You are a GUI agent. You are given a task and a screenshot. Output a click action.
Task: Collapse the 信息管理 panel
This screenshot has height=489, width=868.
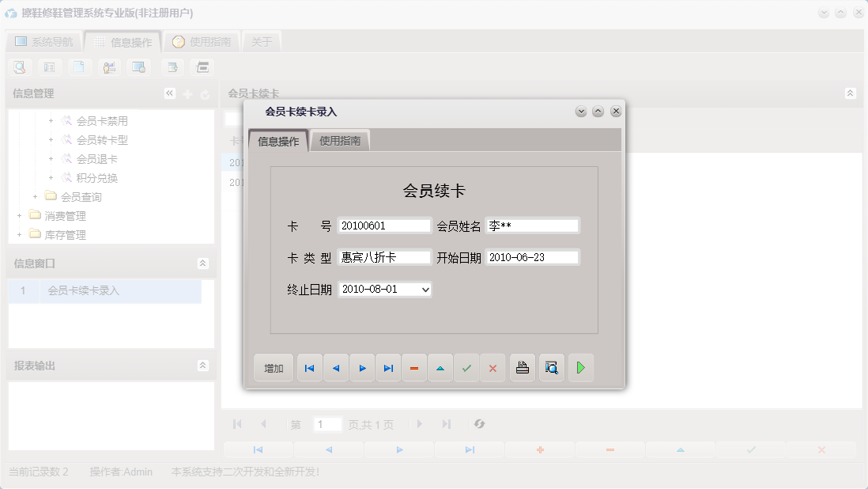coord(169,93)
